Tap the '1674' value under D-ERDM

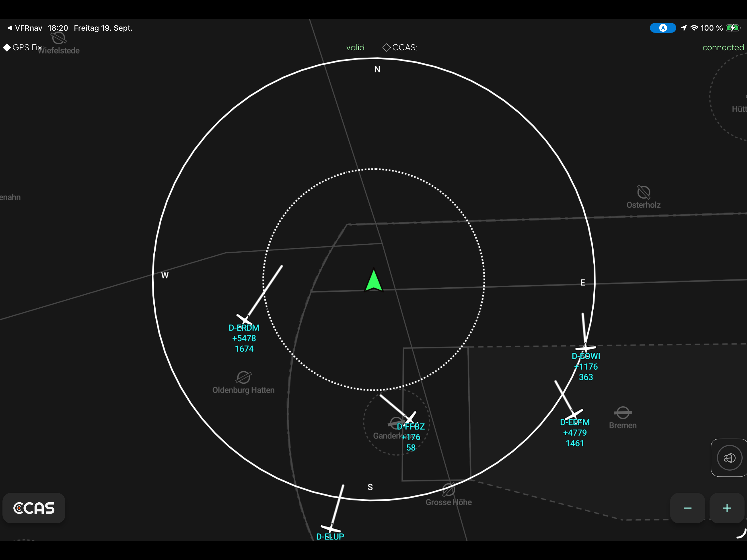(x=244, y=349)
